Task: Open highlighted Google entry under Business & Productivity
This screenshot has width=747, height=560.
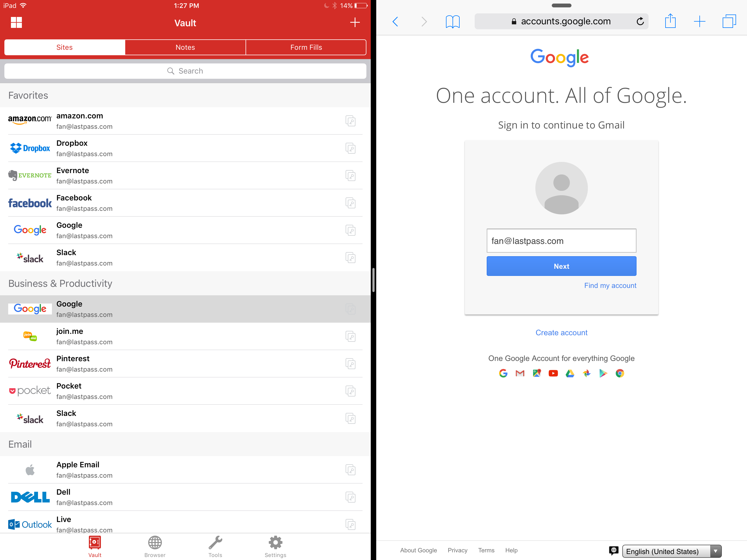Action: tap(185, 309)
